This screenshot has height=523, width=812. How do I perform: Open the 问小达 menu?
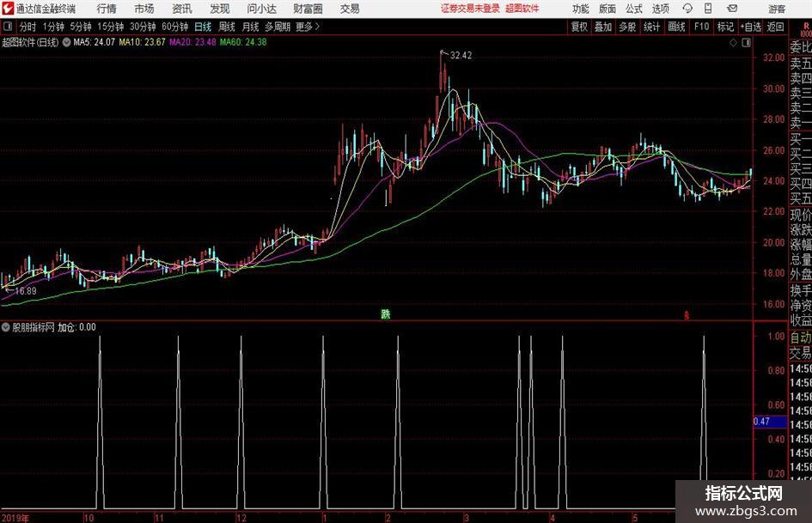(261, 9)
